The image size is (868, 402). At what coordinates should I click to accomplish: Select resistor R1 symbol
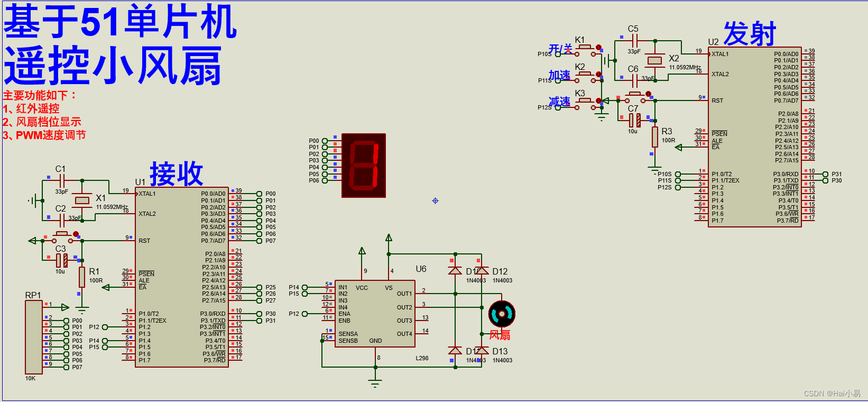click(x=82, y=277)
